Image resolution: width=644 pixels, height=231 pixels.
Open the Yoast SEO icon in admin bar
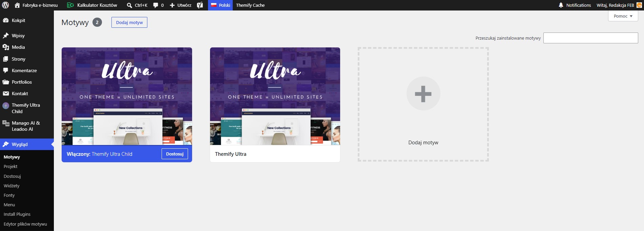[x=200, y=5]
